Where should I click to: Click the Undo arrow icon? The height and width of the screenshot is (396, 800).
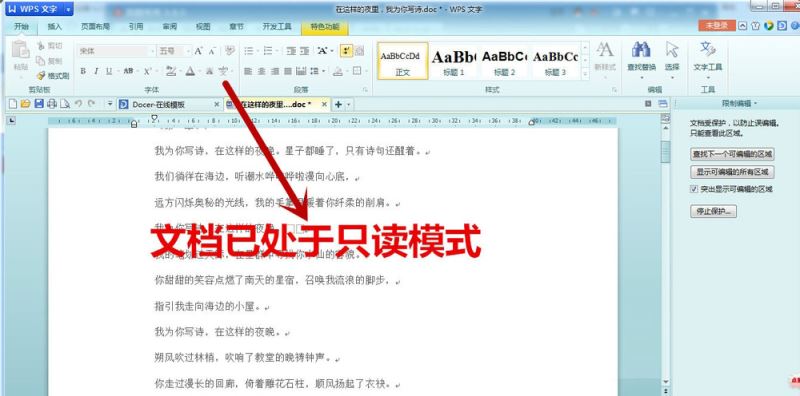pos(79,104)
